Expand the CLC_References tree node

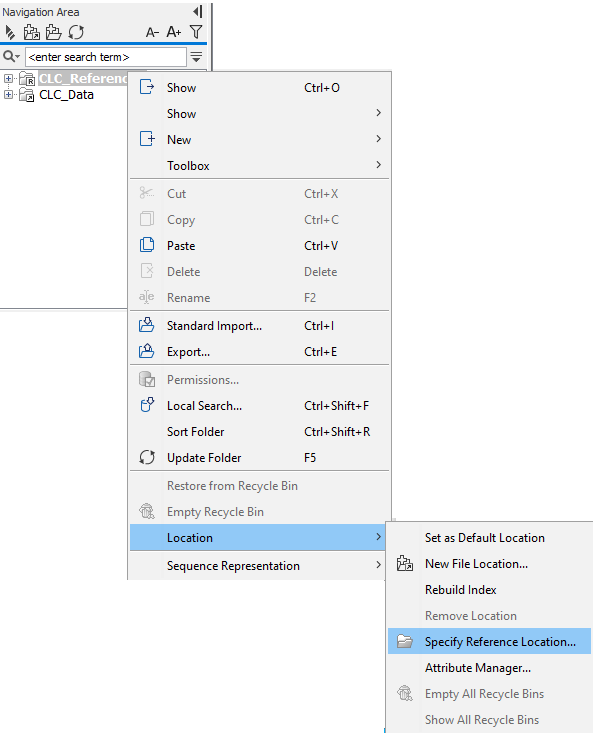click(8, 78)
